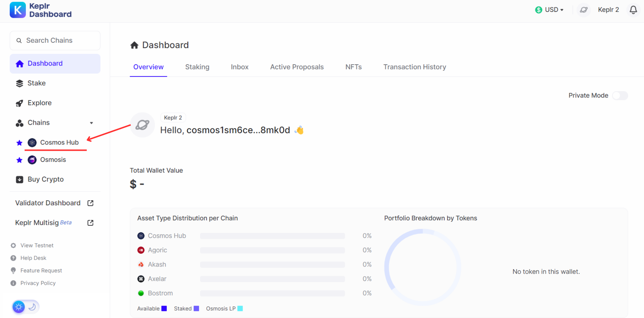The width and height of the screenshot is (644, 318).
Task: Click the Privacy Policy info icon
Action: pyautogui.click(x=13, y=283)
